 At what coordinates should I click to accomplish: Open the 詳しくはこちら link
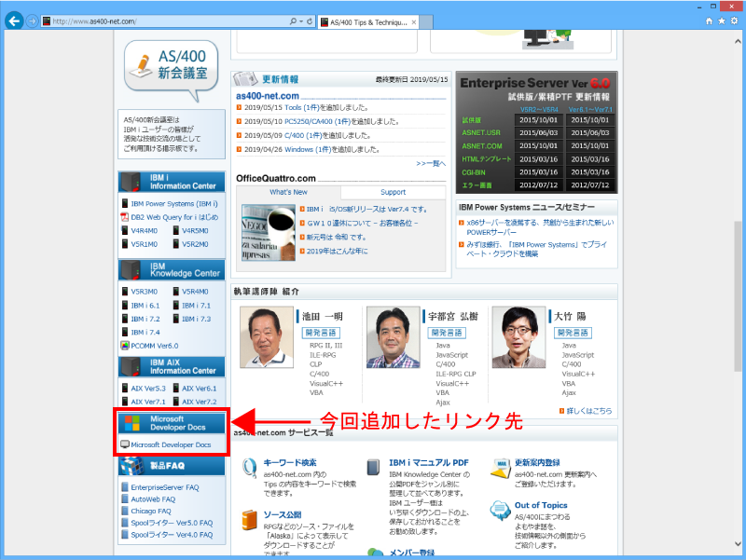(x=589, y=410)
